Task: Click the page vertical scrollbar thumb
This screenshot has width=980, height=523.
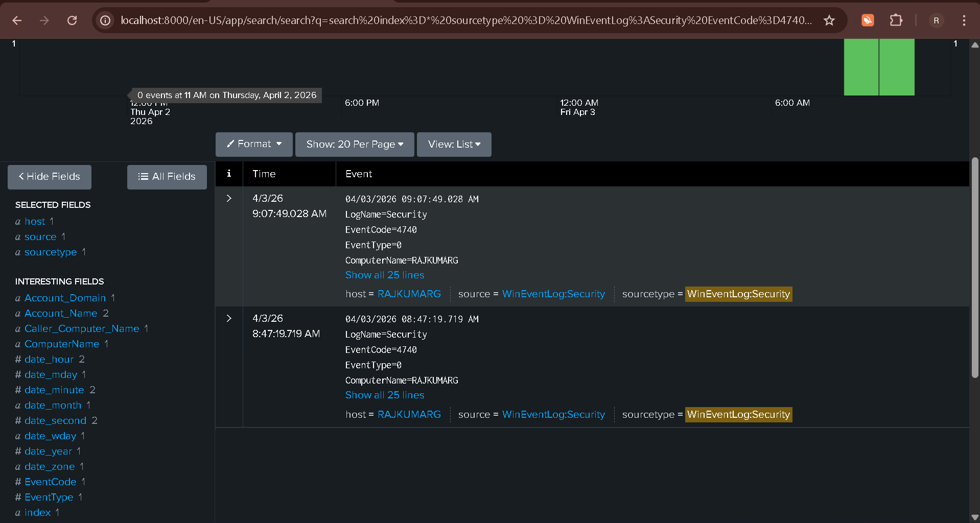Action: point(975,268)
